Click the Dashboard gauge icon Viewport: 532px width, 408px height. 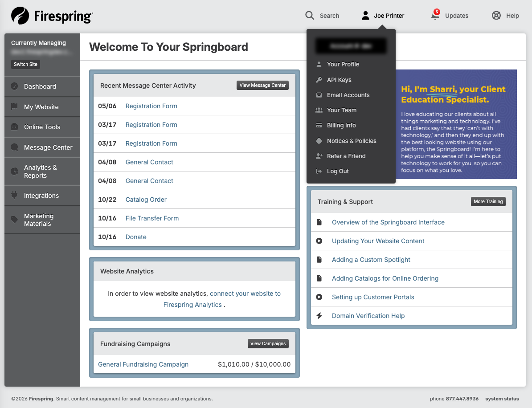pyautogui.click(x=14, y=86)
